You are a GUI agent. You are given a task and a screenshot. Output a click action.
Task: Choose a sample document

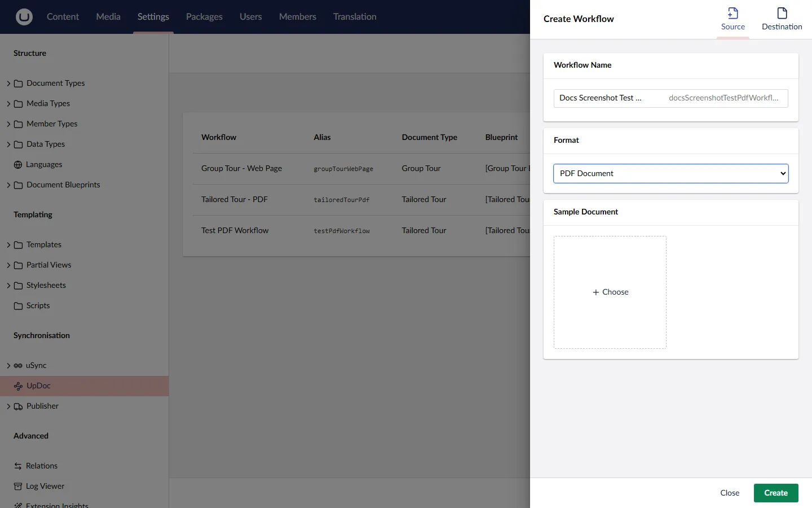click(610, 292)
